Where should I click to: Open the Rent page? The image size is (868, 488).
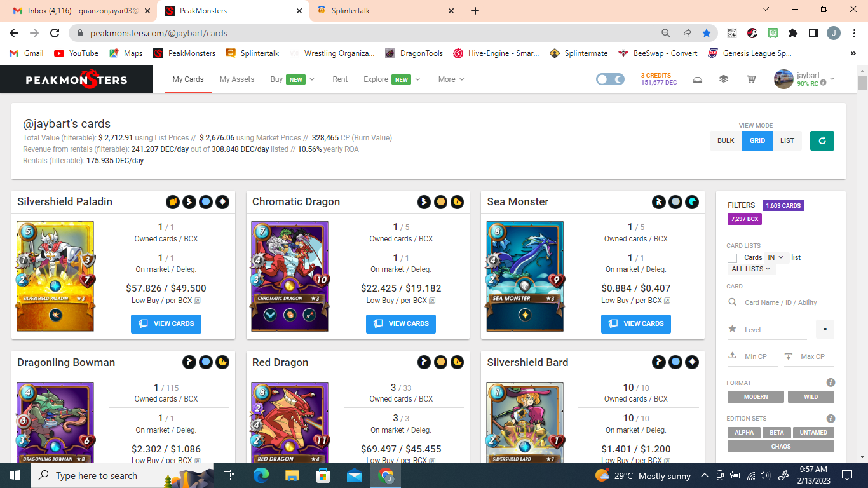(x=340, y=79)
